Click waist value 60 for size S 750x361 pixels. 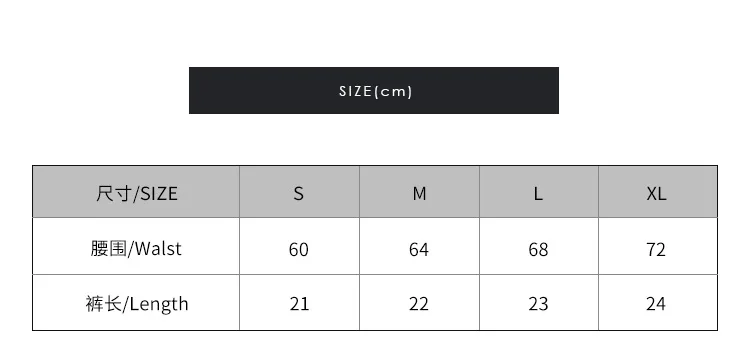coord(299,250)
